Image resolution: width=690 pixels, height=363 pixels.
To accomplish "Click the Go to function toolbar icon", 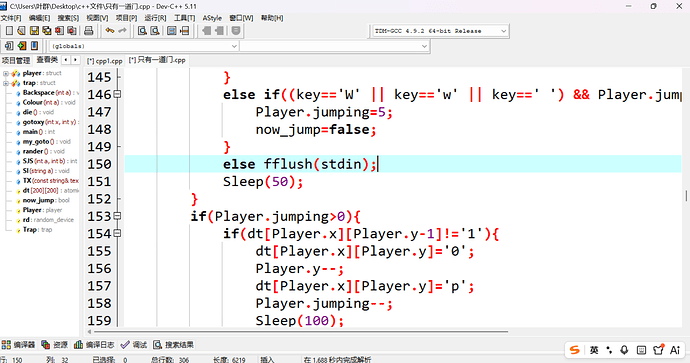I will coord(172,30).
